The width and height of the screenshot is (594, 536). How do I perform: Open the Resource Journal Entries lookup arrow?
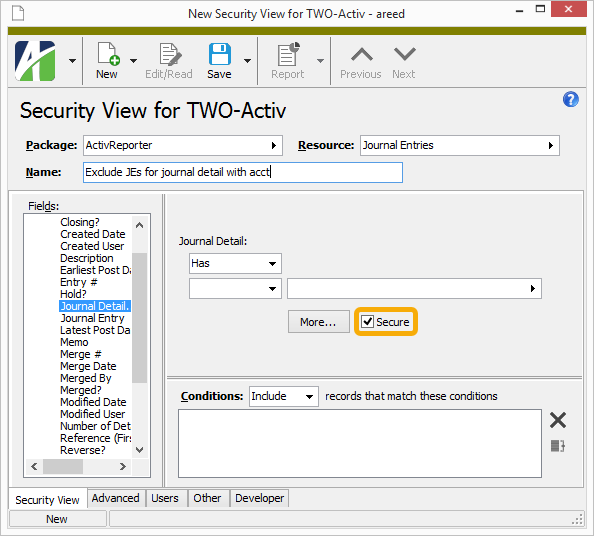[x=551, y=145]
